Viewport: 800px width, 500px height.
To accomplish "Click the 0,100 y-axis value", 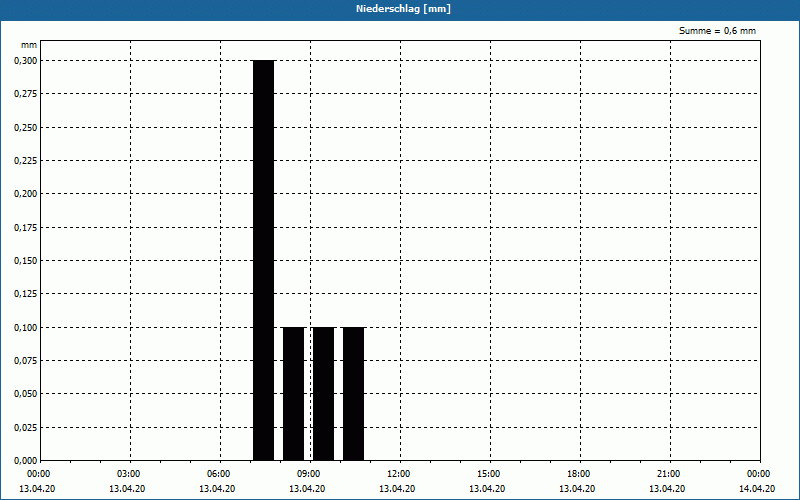I will pyautogui.click(x=26, y=328).
